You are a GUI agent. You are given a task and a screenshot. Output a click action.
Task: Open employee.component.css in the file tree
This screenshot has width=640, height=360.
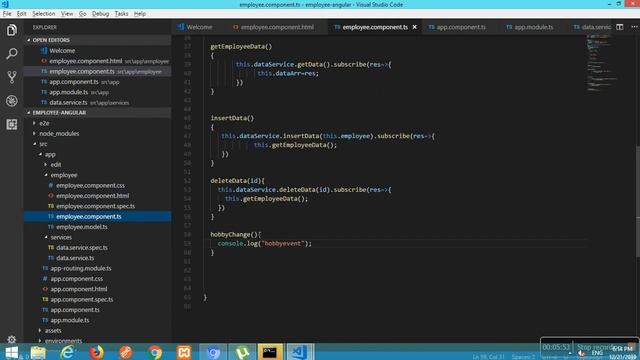90,185
